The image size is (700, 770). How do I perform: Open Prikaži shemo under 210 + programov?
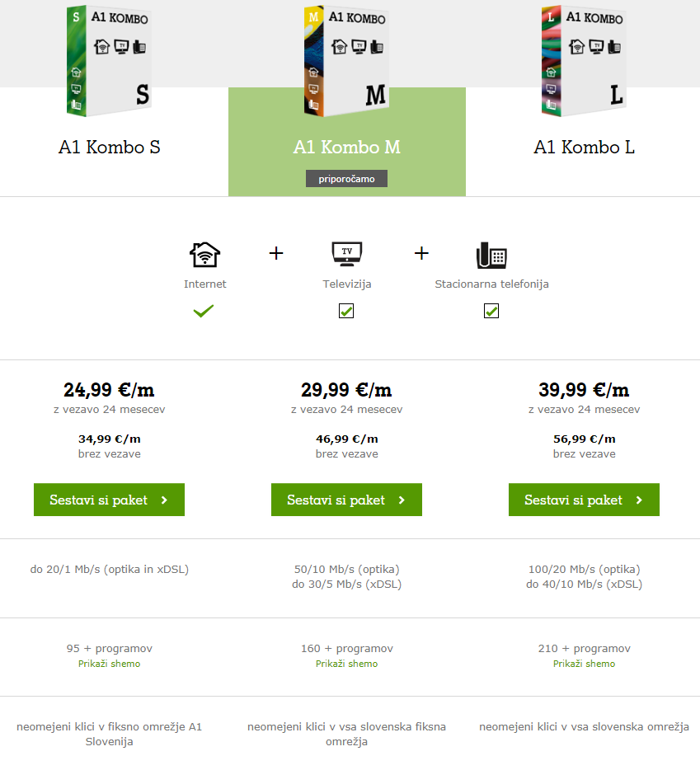584,664
